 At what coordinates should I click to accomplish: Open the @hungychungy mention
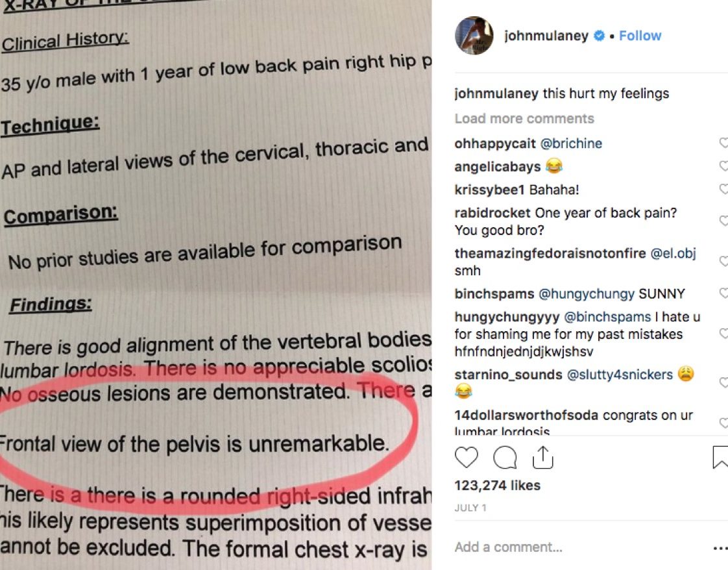[586, 294]
